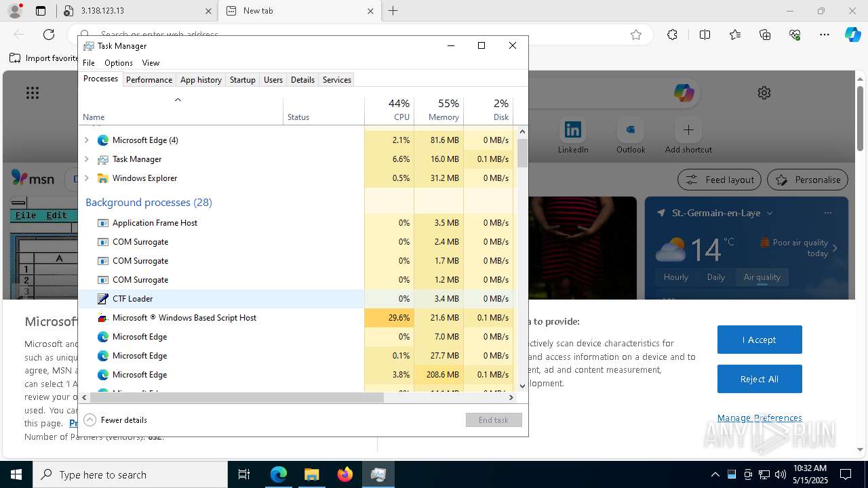868x488 pixels.
Task: Click the Personalise button
Action: [x=808, y=180]
